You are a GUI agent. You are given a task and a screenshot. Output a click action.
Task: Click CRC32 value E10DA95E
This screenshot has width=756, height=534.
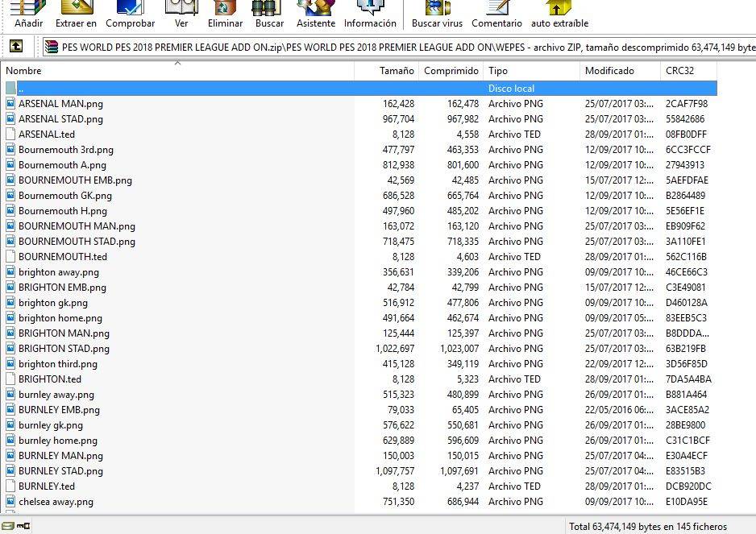point(687,502)
